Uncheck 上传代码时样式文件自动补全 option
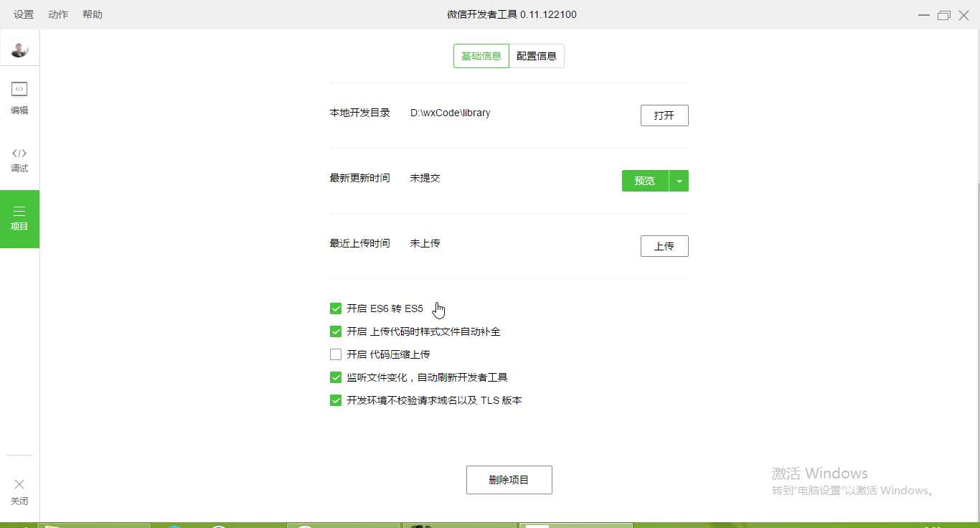 (x=336, y=331)
